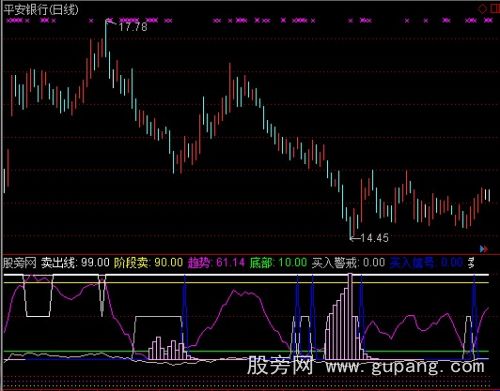The width and height of the screenshot is (500, 391).
Task: Click the truncated legend item after 买入信号
Action: 471,263
